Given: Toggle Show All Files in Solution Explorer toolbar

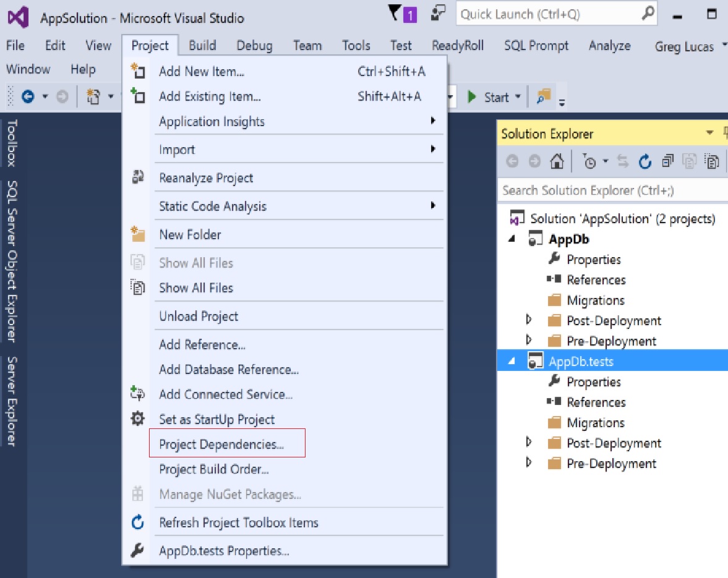Looking at the screenshot, I should pos(713,162).
